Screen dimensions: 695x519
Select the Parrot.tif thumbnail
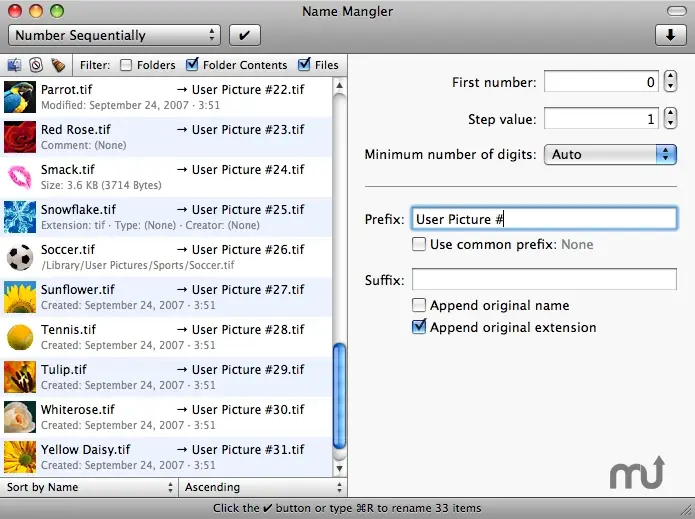tap(20, 97)
